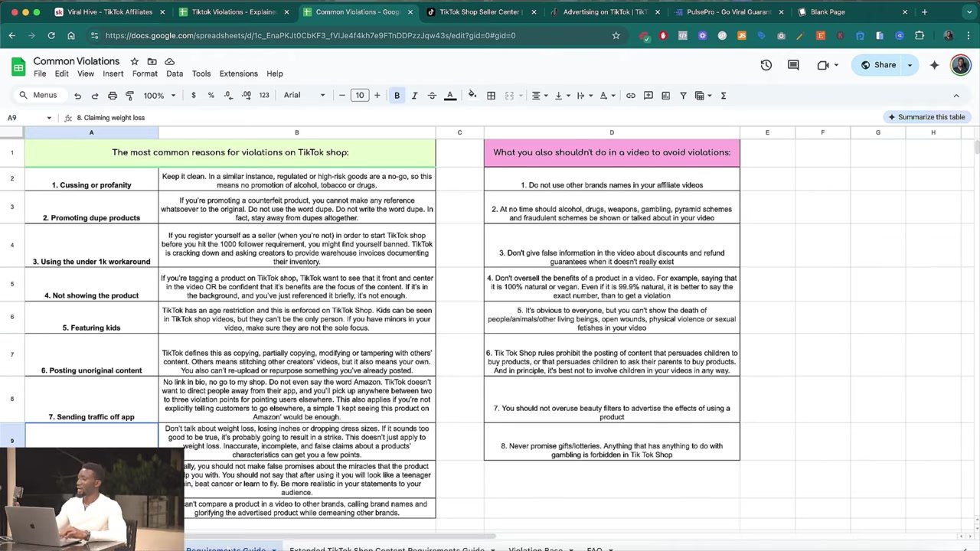Open the comments panel icon
The image size is (980, 551).
click(x=793, y=65)
